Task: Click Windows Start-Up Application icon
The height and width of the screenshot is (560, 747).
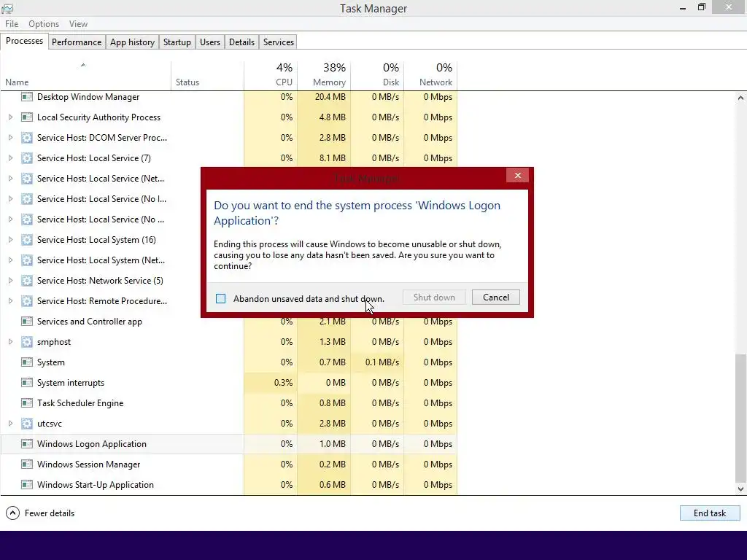Action: click(27, 485)
